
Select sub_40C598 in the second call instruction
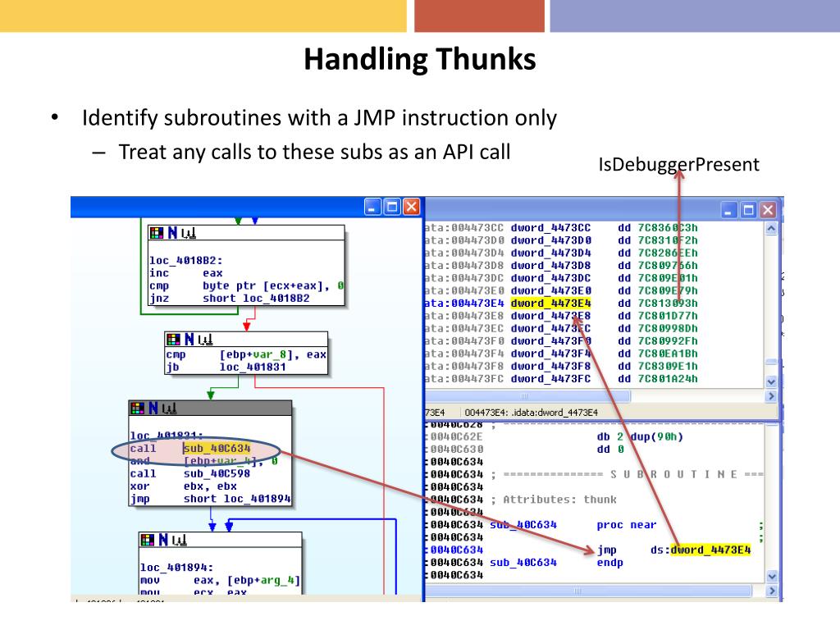click(217, 473)
